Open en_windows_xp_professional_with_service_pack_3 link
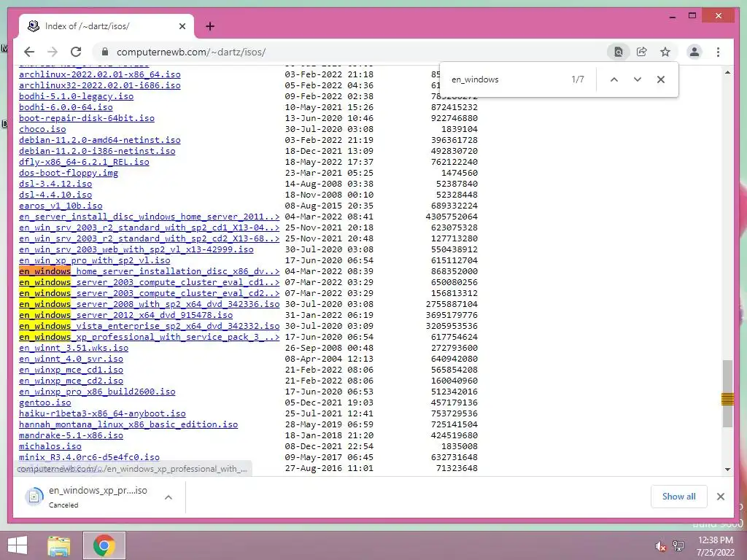Screen dimensions: 747x560 149,337
